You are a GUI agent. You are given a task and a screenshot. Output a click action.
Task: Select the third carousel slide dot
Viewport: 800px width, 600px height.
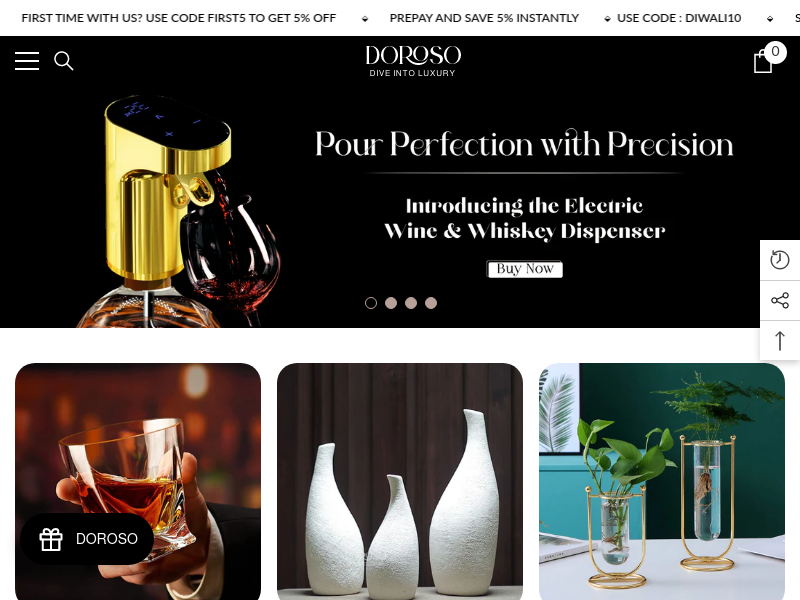(x=411, y=303)
